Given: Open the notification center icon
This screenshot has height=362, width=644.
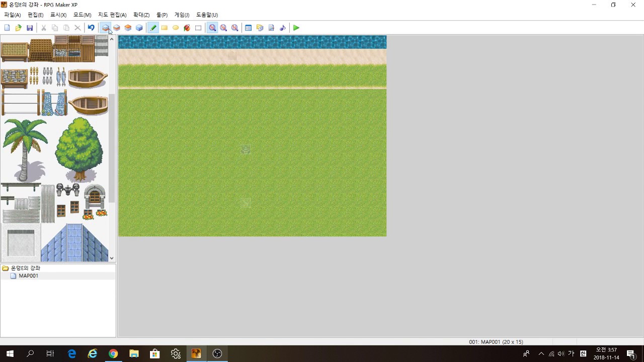Looking at the screenshot, I should click(x=631, y=353).
